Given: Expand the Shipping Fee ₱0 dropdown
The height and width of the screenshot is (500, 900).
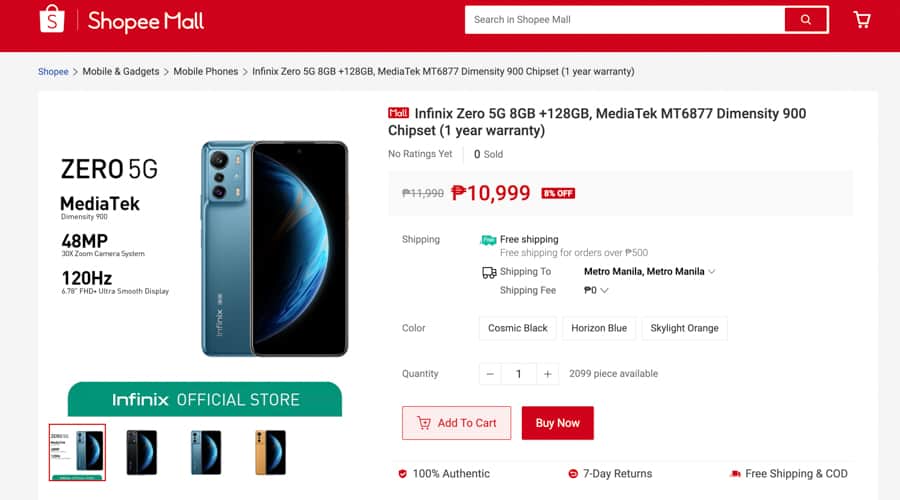Looking at the screenshot, I should pos(597,291).
